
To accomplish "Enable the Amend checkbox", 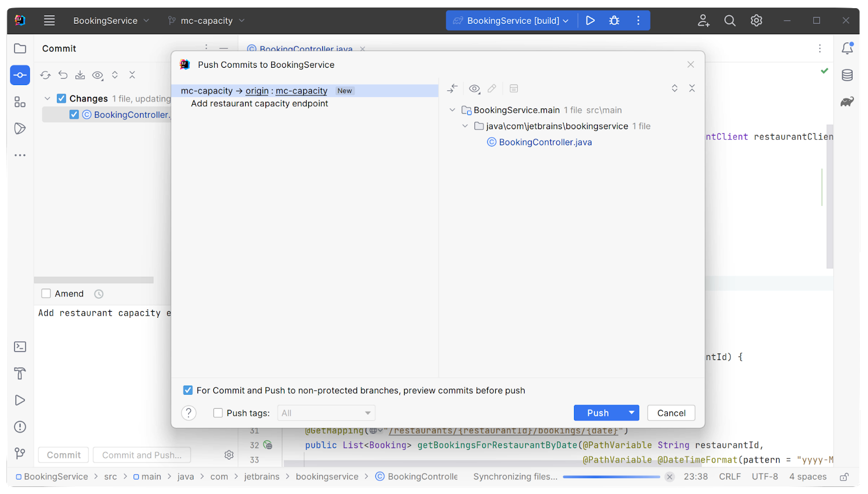I will pyautogui.click(x=46, y=293).
